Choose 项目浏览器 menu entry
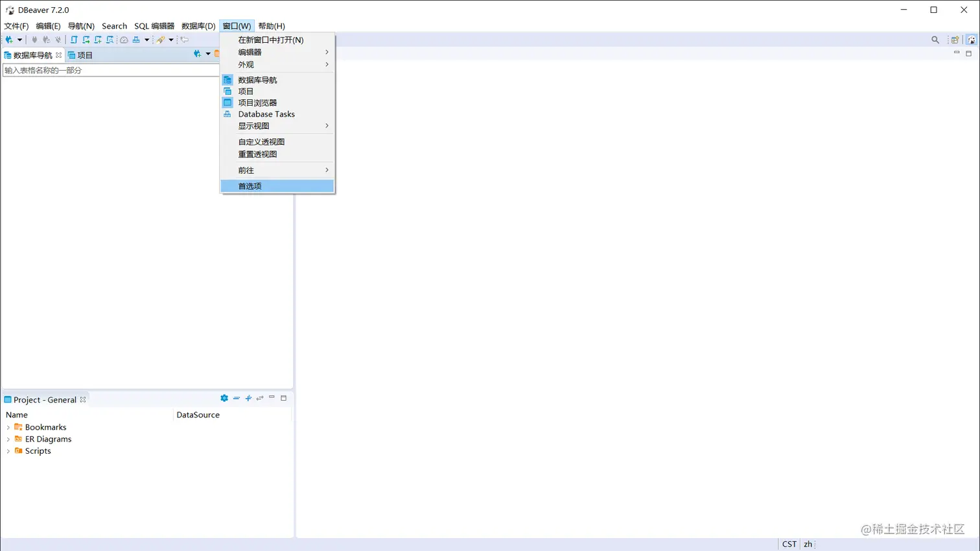The image size is (980, 551). pyautogui.click(x=277, y=102)
